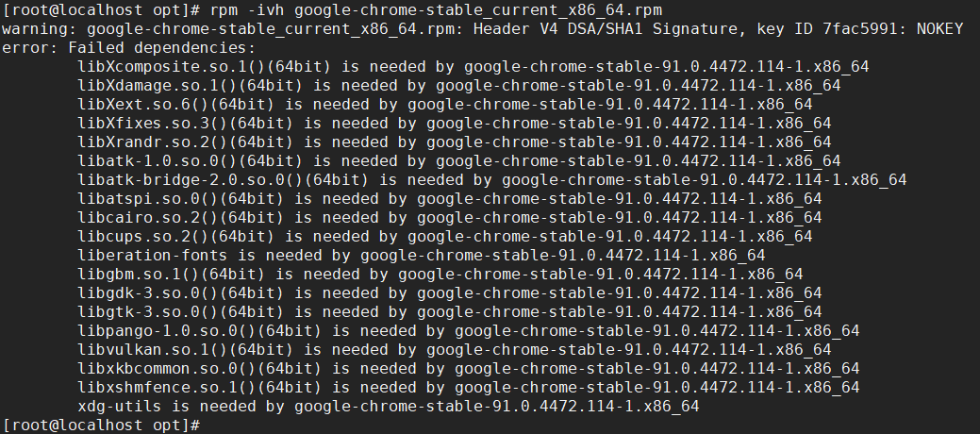Click the 'error: Failed dependencies' line
The image size is (980, 434).
(x=129, y=48)
